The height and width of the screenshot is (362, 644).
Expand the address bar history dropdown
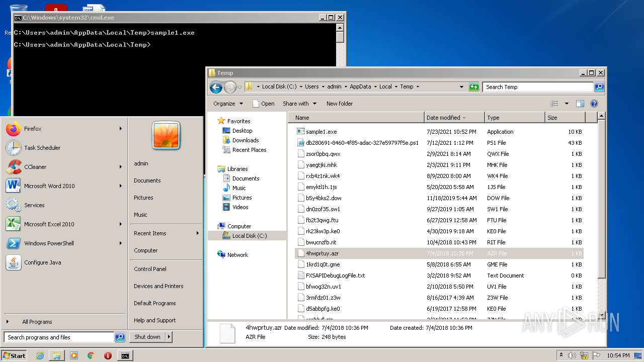[x=461, y=87]
